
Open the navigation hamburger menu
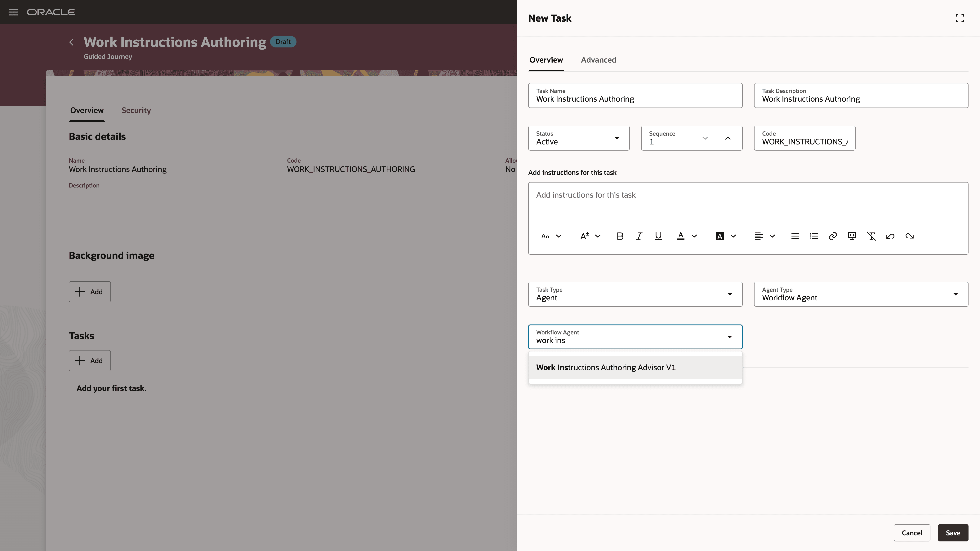13,12
